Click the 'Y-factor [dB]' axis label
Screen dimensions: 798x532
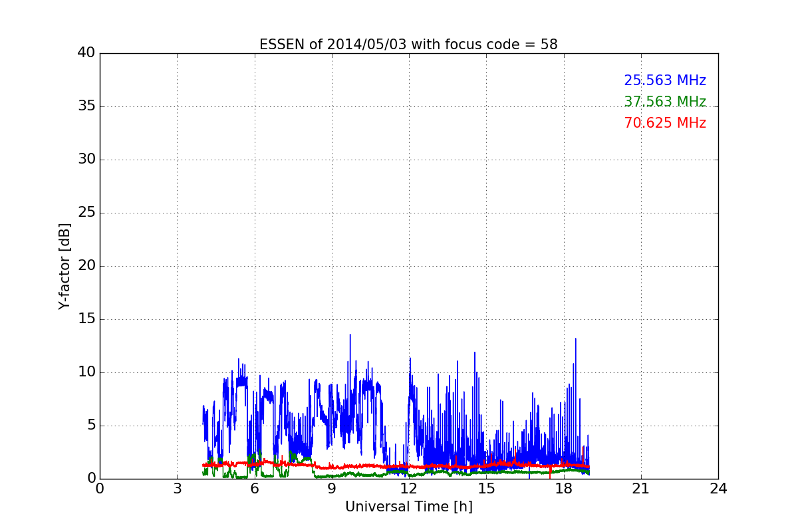click(65, 266)
